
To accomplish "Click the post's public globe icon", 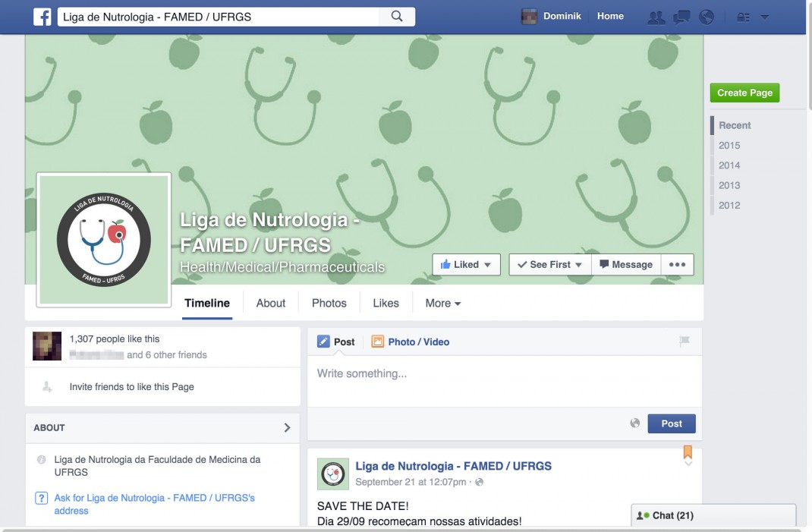I will pyautogui.click(x=479, y=482).
